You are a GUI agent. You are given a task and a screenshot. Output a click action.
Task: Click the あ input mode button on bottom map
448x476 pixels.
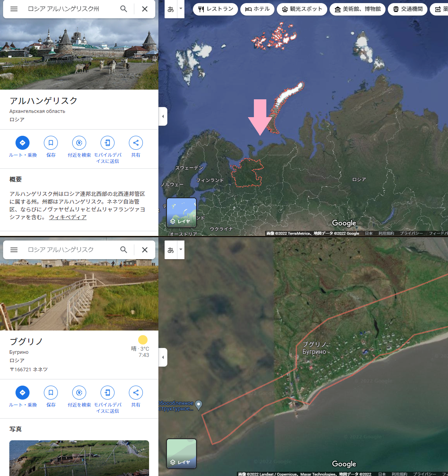(x=171, y=250)
